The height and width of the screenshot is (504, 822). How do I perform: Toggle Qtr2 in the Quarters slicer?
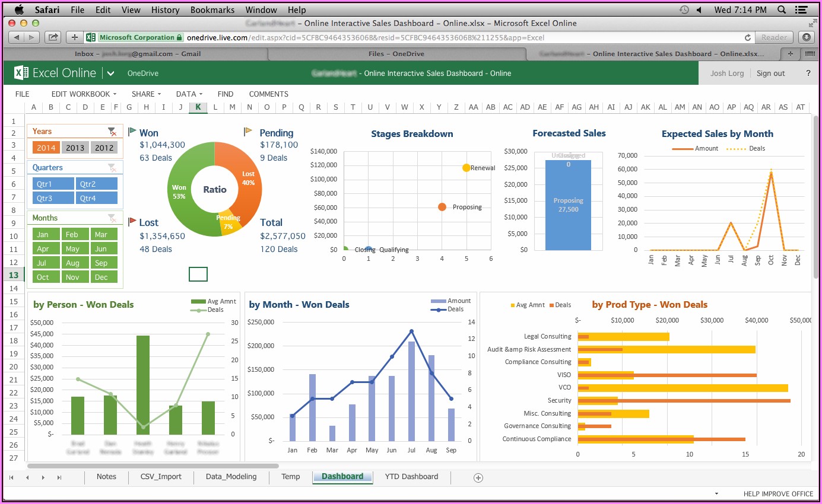(x=96, y=184)
